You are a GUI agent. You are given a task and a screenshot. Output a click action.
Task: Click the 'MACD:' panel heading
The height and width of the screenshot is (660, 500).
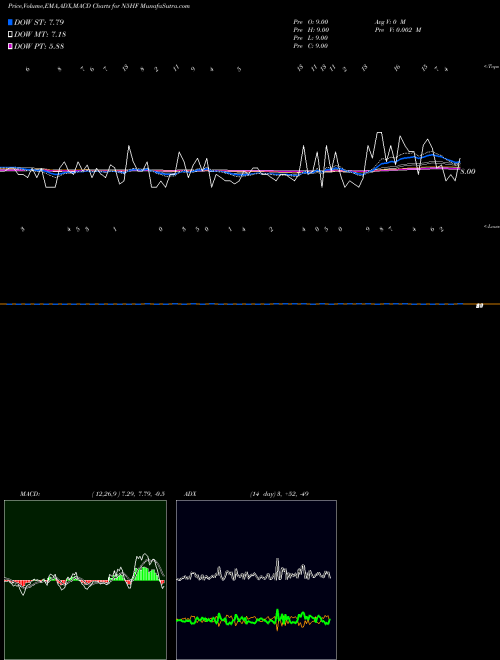pos(30,494)
